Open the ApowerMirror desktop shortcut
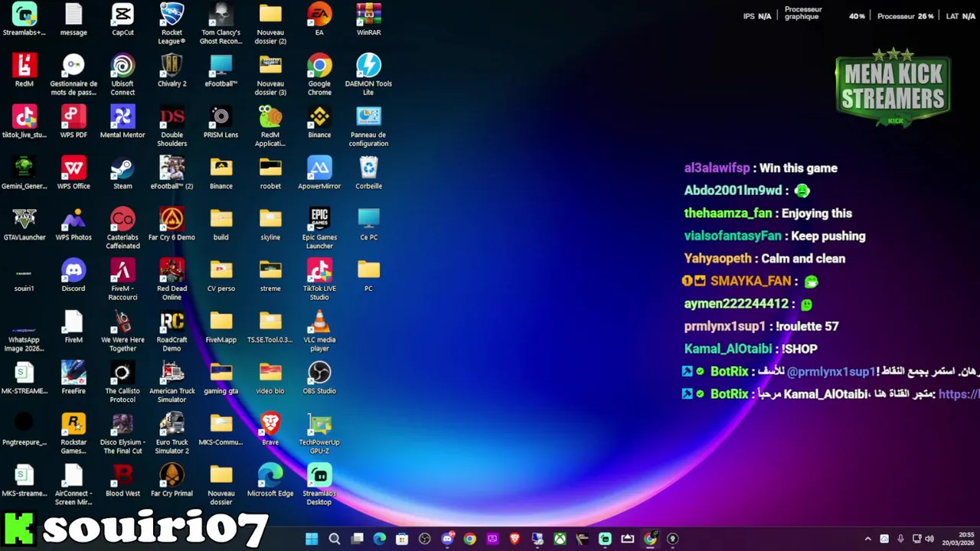Screen dimensions: 980x551 pyautogui.click(x=319, y=173)
